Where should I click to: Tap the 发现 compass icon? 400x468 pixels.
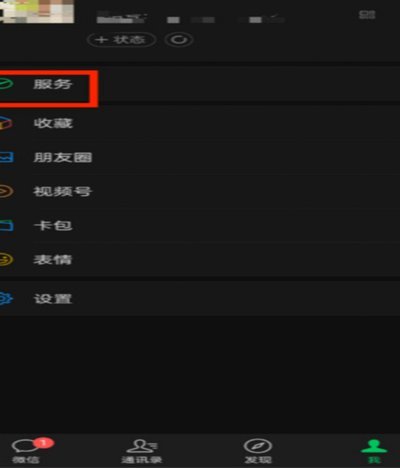pos(258,446)
